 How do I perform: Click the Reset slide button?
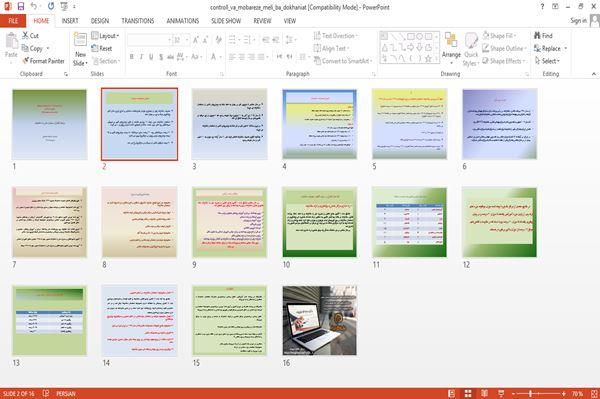[102, 48]
